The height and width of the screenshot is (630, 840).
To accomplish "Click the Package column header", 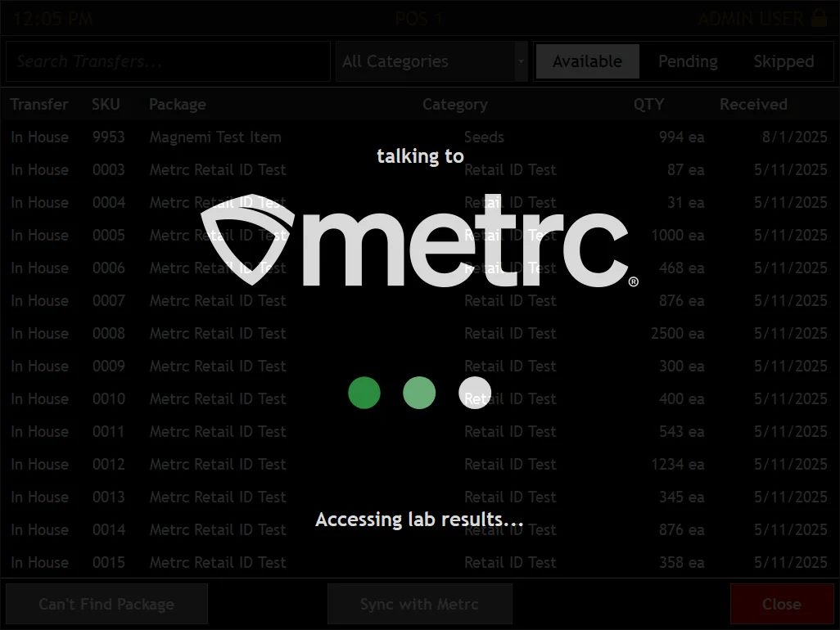I will point(178,105).
